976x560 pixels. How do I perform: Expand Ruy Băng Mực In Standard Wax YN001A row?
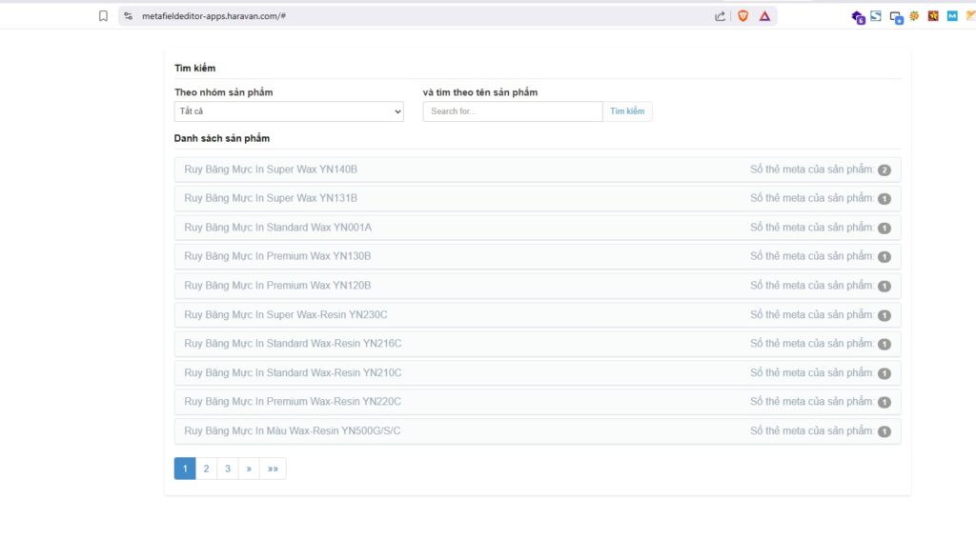click(x=277, y=228)
